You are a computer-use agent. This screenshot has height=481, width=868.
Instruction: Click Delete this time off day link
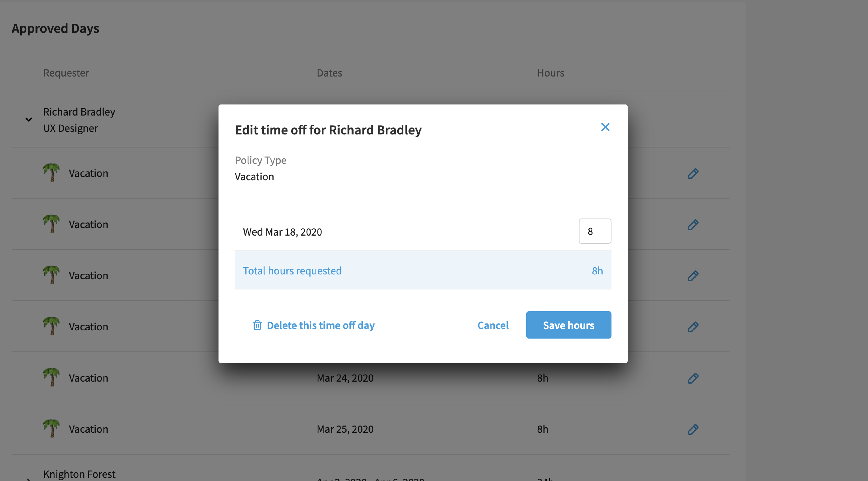point(321,325)
